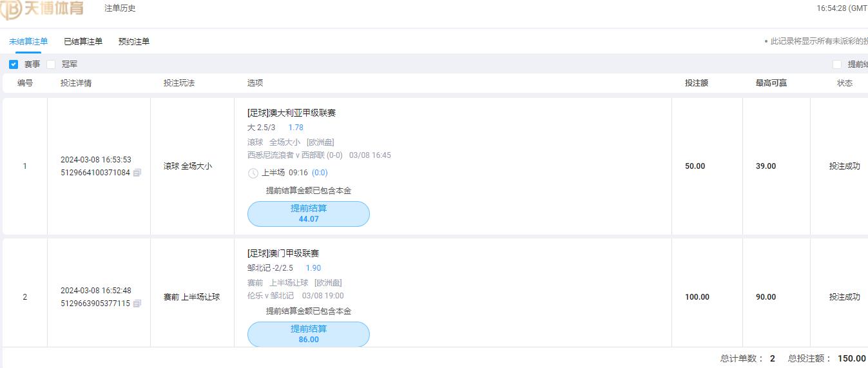Switch to the 未结算注单 tab
Screen dimensions: 868x368
(x=28, y=41)
